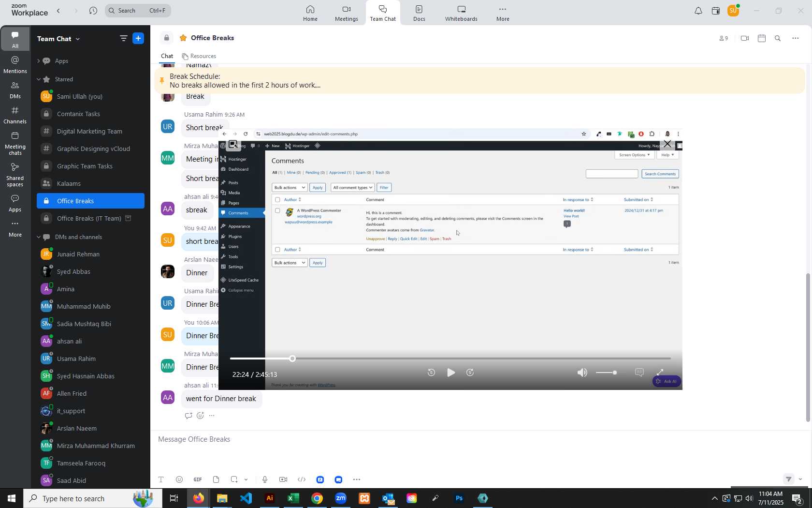Click the video progress slider handle
The width and height of the screenshot is (812, 508).
(292, 359)
